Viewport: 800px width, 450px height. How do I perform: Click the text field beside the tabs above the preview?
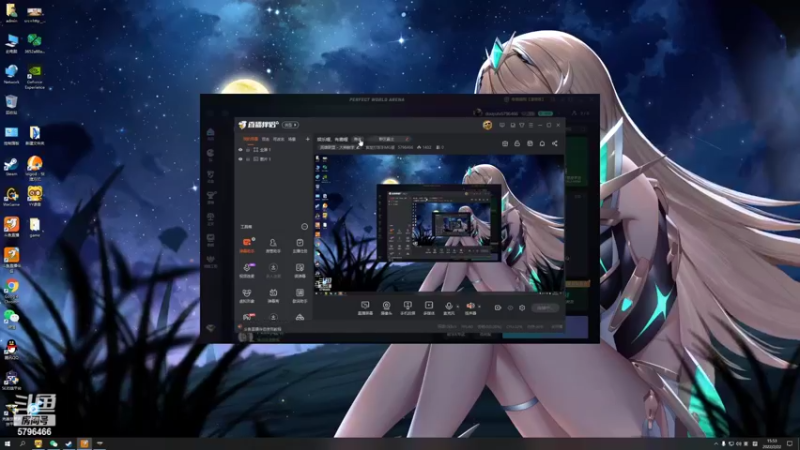tap(389, 139)
